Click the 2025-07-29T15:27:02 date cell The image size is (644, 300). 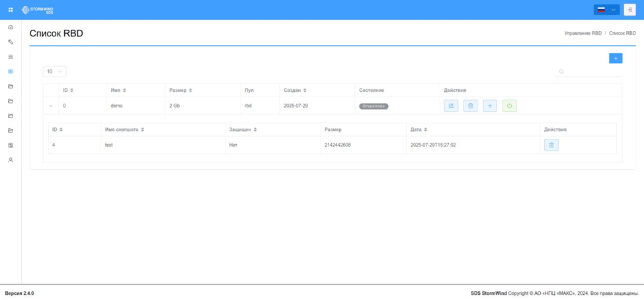point(473,145)
